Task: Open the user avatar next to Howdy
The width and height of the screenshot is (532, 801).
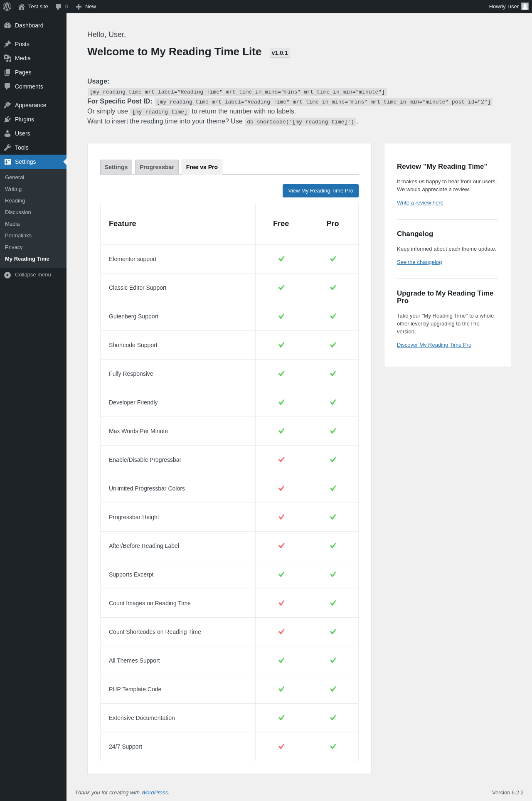Action: click(525, 7)
